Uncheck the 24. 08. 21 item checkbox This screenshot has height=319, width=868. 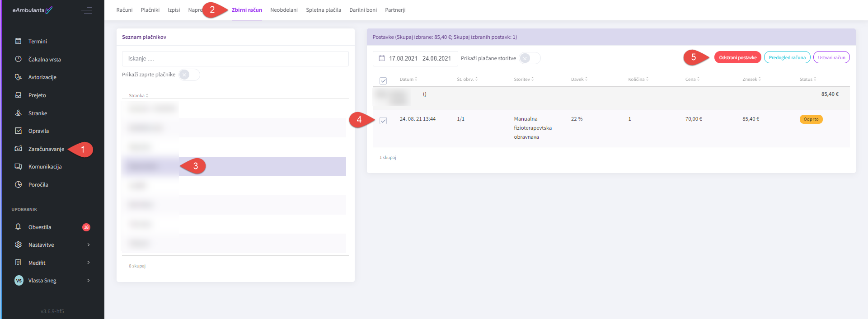(383, 121)
